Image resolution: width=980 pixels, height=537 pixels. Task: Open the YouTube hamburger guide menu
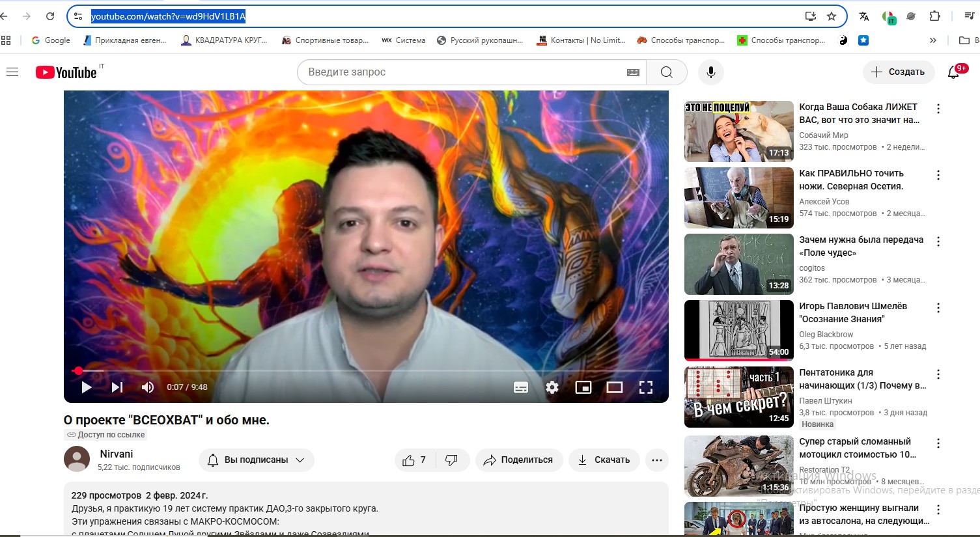click(12, 72)
